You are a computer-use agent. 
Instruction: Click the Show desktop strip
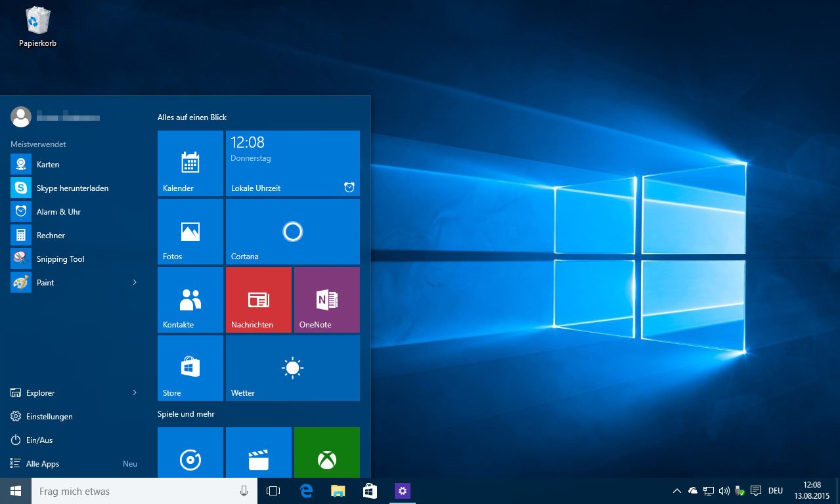click(x=838, y=491)
